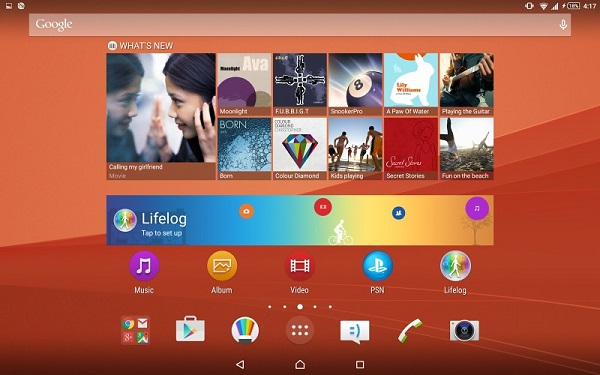Open the Phone dialer icon

(x=409, y=330)
